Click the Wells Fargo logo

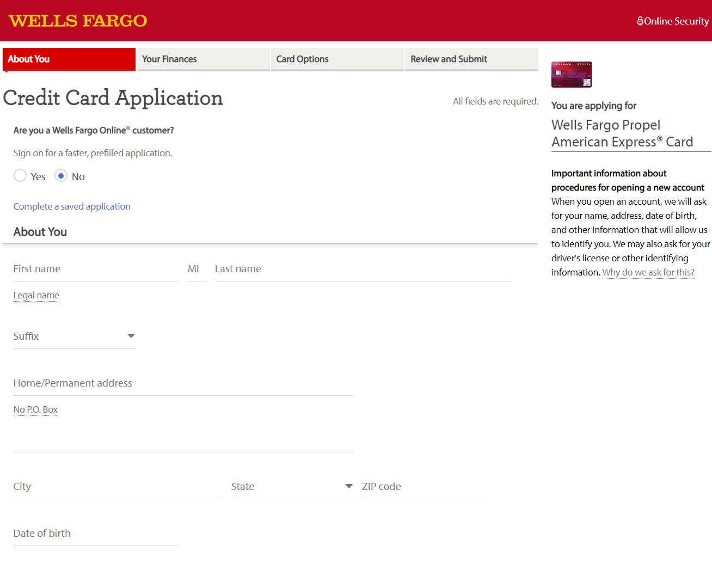point(78,21)
